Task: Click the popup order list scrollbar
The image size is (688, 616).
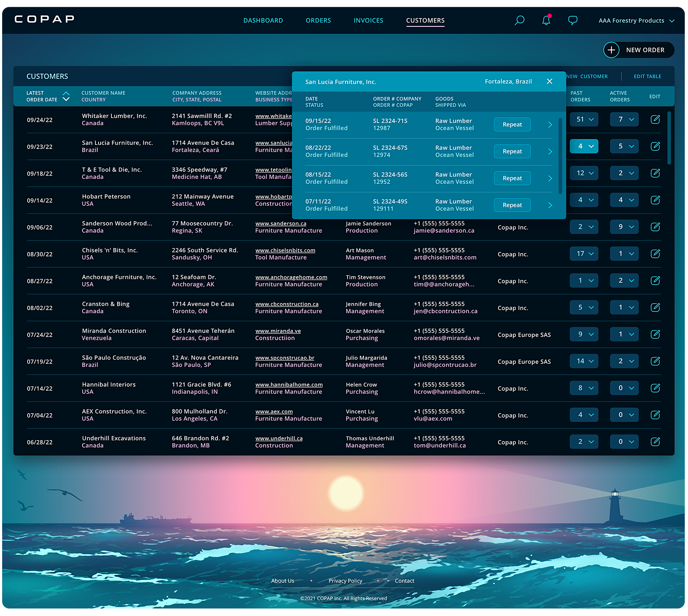Action: [560, 156]
